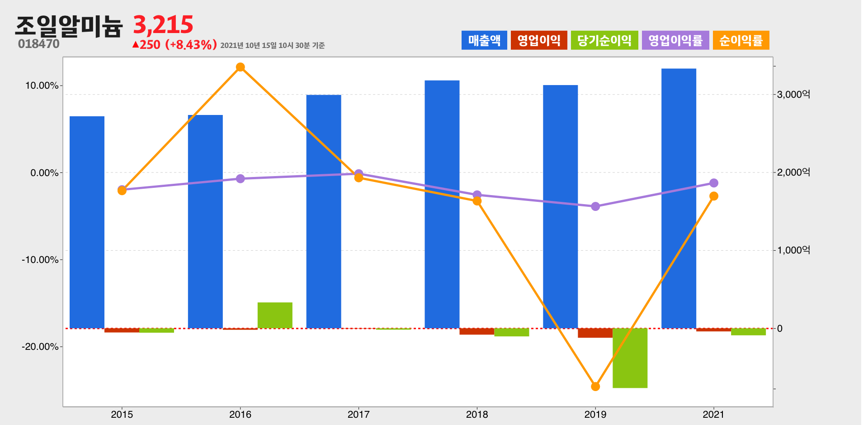The height and width of the screenshot is (425, 868).
Task: Click the price change 250 (+8.43%)
Action: pos(175,45)
